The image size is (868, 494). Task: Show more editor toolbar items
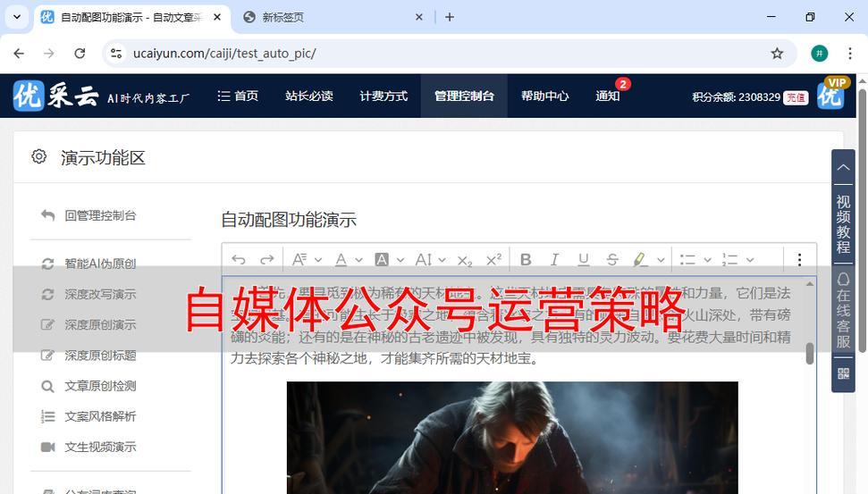pyautogui.click(x=799, y=259)
